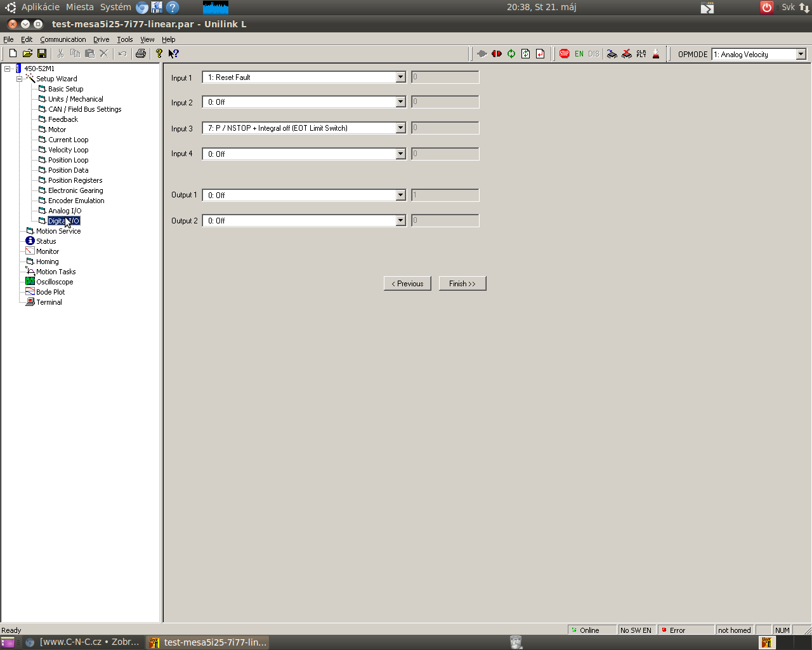Click the What's This context help icon
812x650 pixels.
[x=173, y=54]
